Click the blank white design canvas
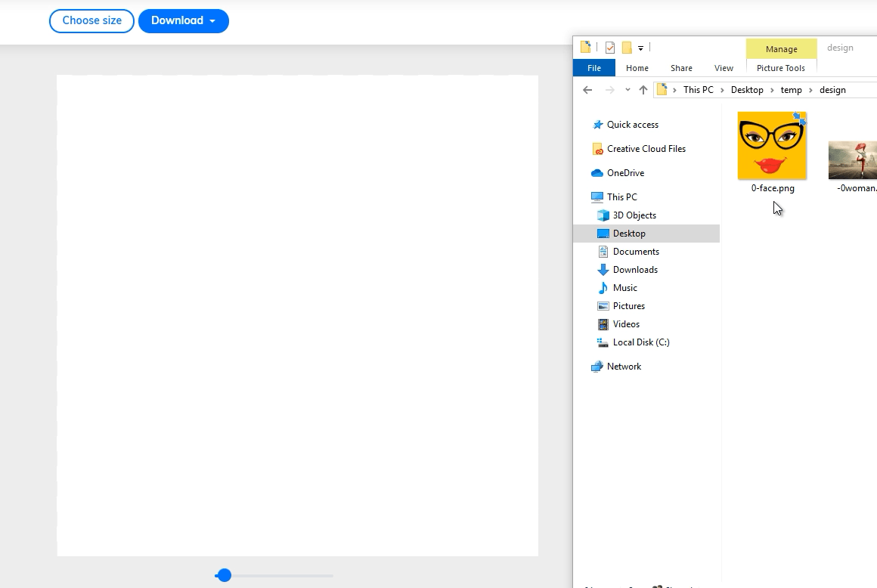 tap(298, 315)
